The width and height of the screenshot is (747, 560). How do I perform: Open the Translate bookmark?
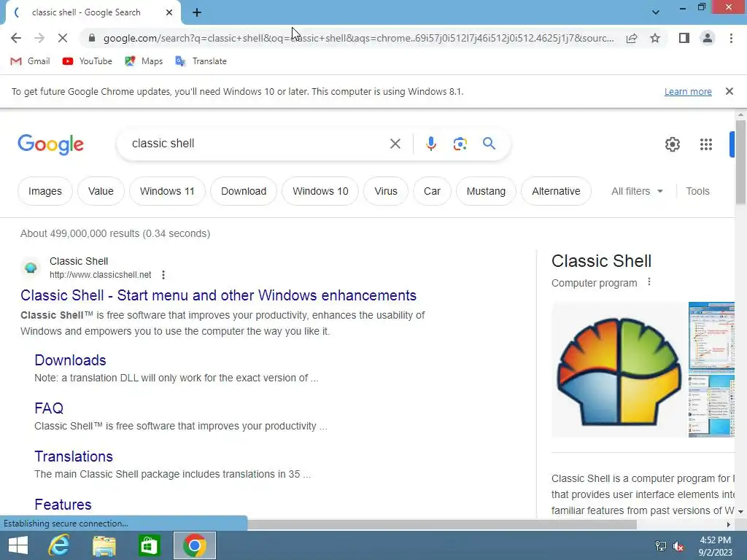point(201,61)
